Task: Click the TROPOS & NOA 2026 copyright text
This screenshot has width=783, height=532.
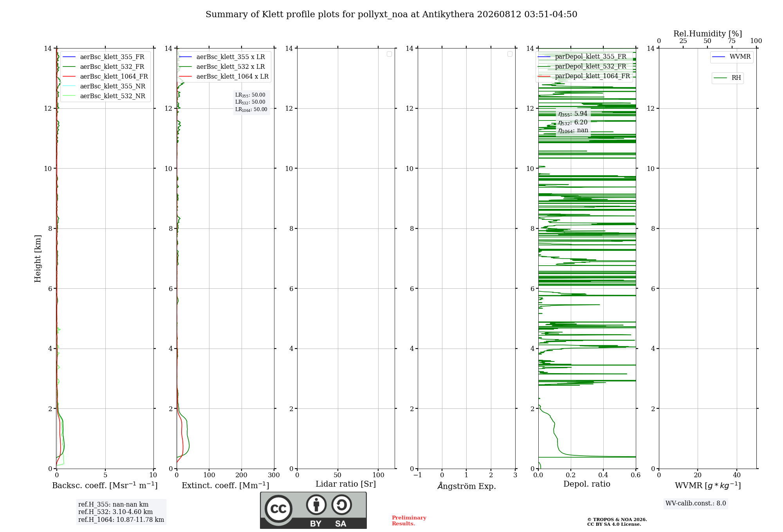Action: (x=617, y=519)
